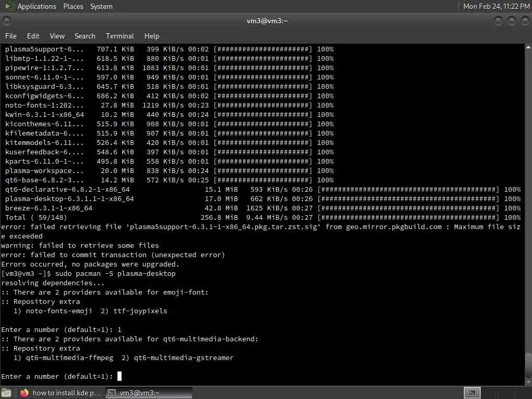Click the 'plasma-workspace...' download line

[x=169, y=170]
